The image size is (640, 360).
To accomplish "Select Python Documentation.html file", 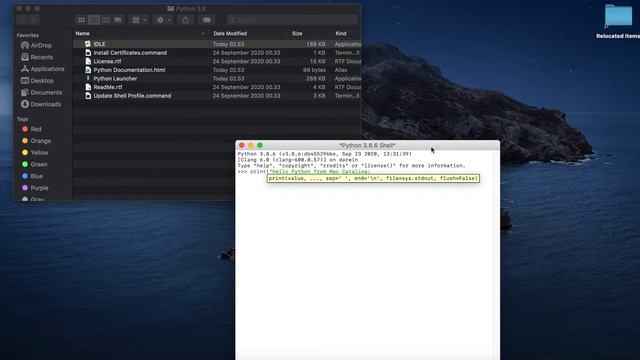I will click(x=129, y=70).
